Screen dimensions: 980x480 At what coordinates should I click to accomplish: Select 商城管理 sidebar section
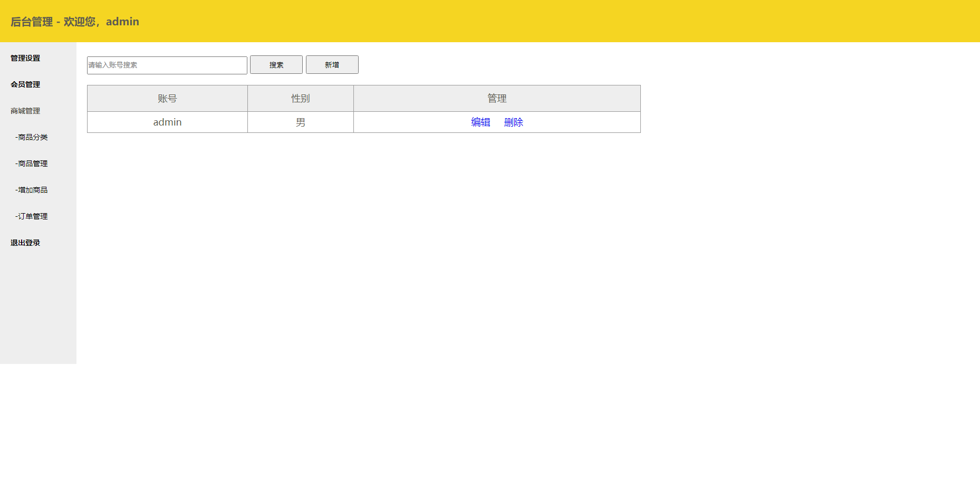[x=25, y=111]
